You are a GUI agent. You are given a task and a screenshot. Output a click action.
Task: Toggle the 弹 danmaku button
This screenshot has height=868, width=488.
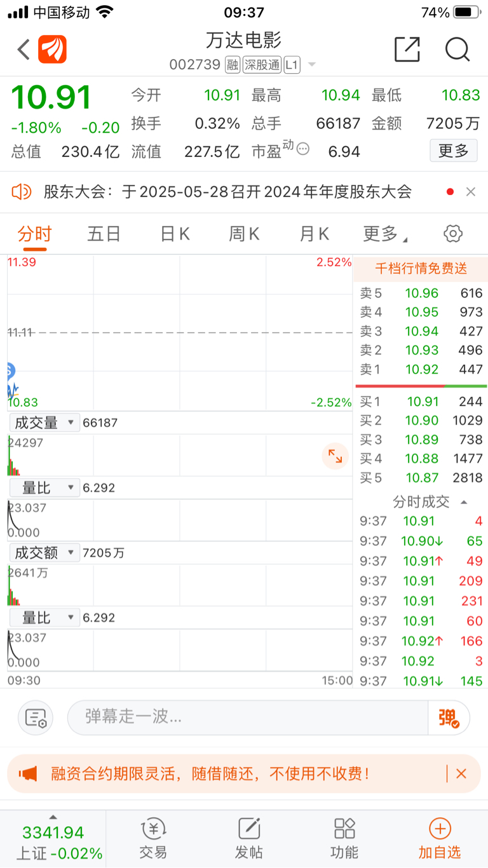(x=449, y=717)
